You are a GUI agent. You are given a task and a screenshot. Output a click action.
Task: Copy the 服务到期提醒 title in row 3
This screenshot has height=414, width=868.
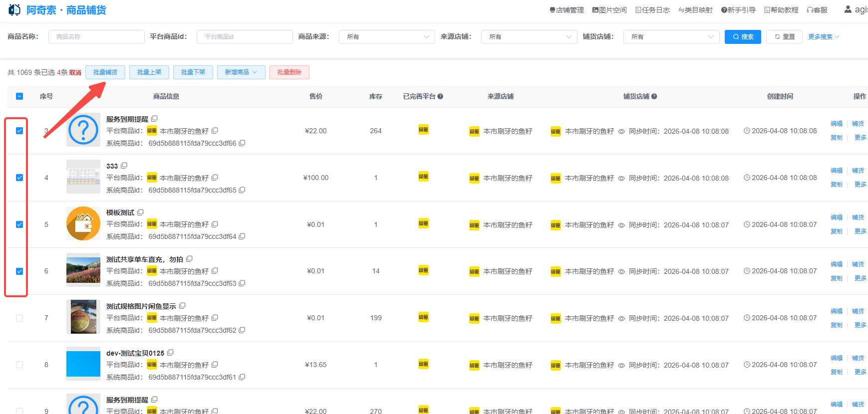pyautogui.click(x=155, y=119)
